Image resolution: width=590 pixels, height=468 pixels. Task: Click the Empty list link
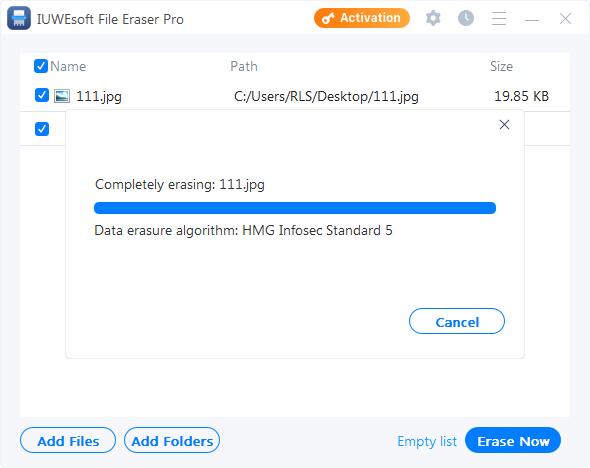tap(427, 441)
